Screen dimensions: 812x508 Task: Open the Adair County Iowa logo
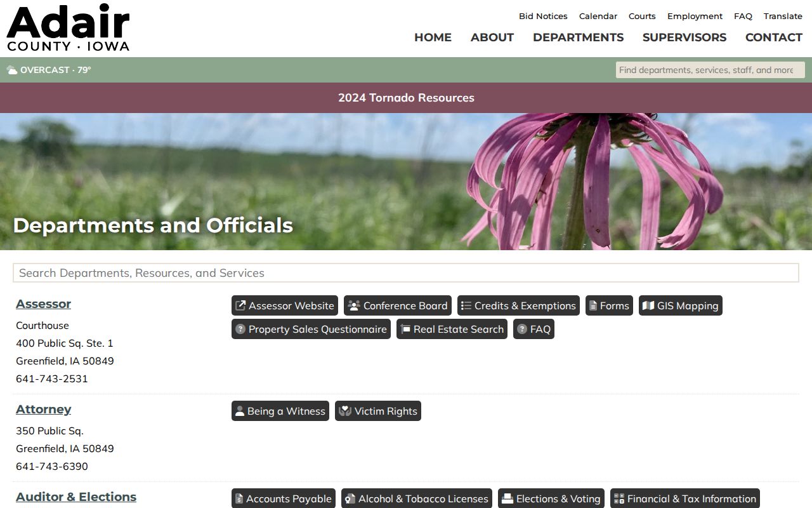tap(68, 29)
